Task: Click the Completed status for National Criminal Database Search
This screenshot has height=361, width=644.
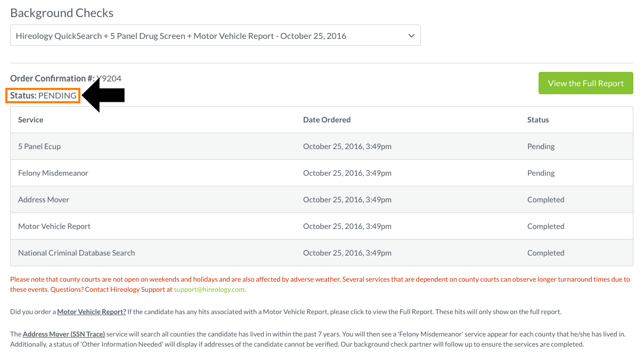Action: pos(546,253)
